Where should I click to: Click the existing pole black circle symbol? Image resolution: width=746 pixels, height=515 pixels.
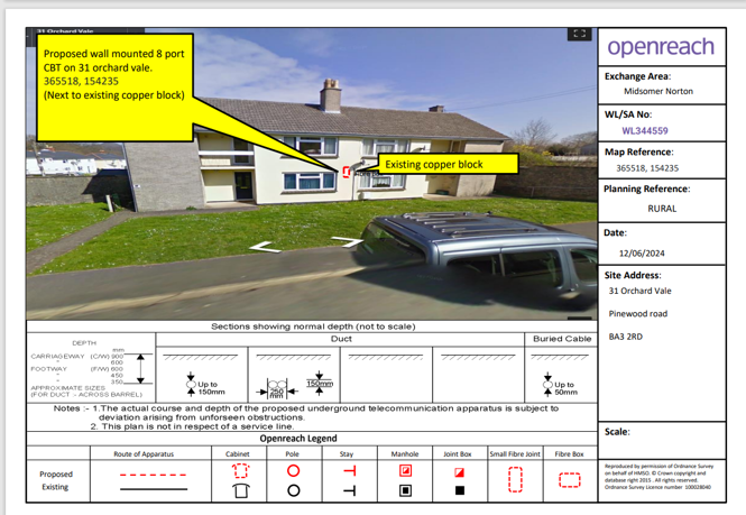pos(294,490)
